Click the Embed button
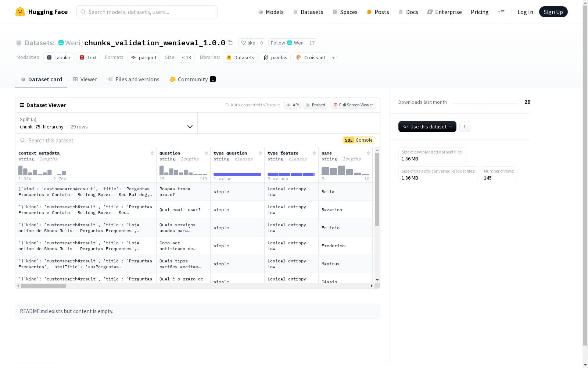The height and width of the screenshot is (368, 588). (315, 105)
